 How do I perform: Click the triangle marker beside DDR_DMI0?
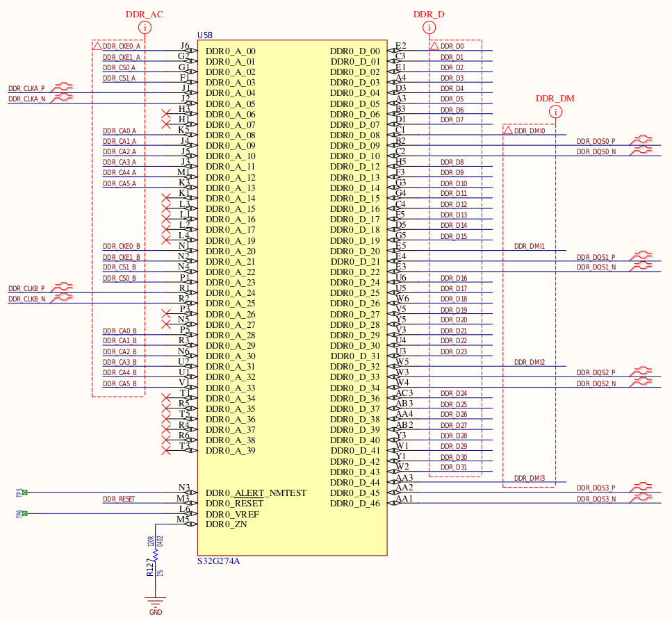(508, 130)
